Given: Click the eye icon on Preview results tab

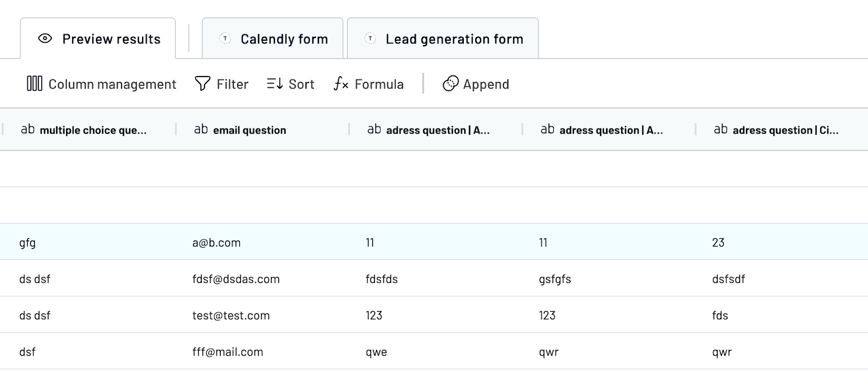Looking at the screenshot, I should 45,39.
